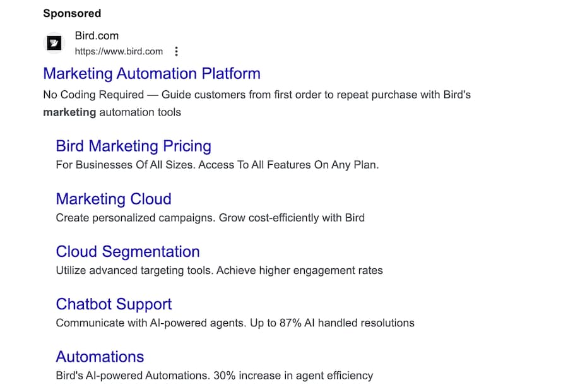This screenshot has width=568, height=392.
Task: Open the Marketing Automation Platform ad headline
Action: point(151,73)
